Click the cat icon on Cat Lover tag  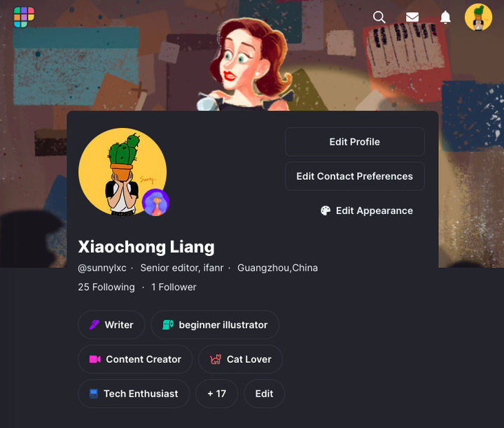216,359
